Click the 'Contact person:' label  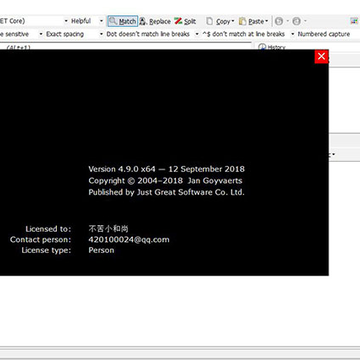[x=41, y=240]
